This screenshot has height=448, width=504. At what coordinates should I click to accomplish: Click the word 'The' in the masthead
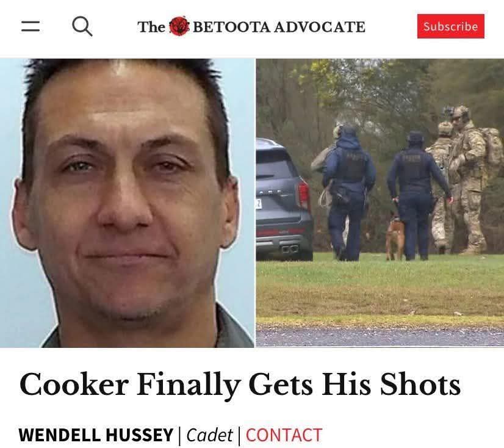pyautogui.click(x=151, y=27)
